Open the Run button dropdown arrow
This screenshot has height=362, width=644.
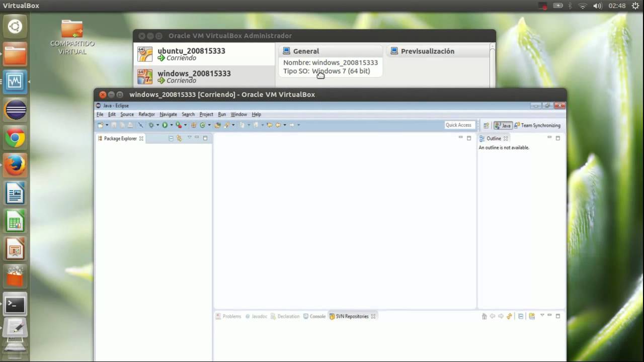click(171, 125)
